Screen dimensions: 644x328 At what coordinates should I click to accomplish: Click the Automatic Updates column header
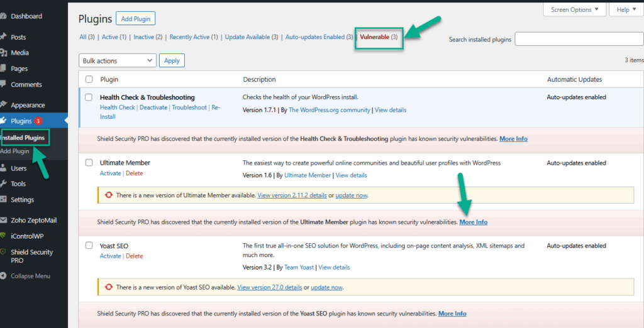pyautogui.click(x=575, y=80)
